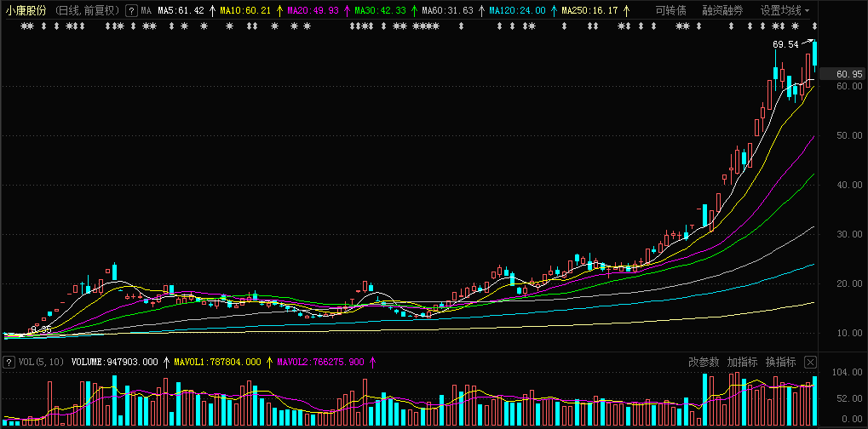Click 换指标 to switch indicator
The image size is (868, 429).
click(x=780, y=363)
